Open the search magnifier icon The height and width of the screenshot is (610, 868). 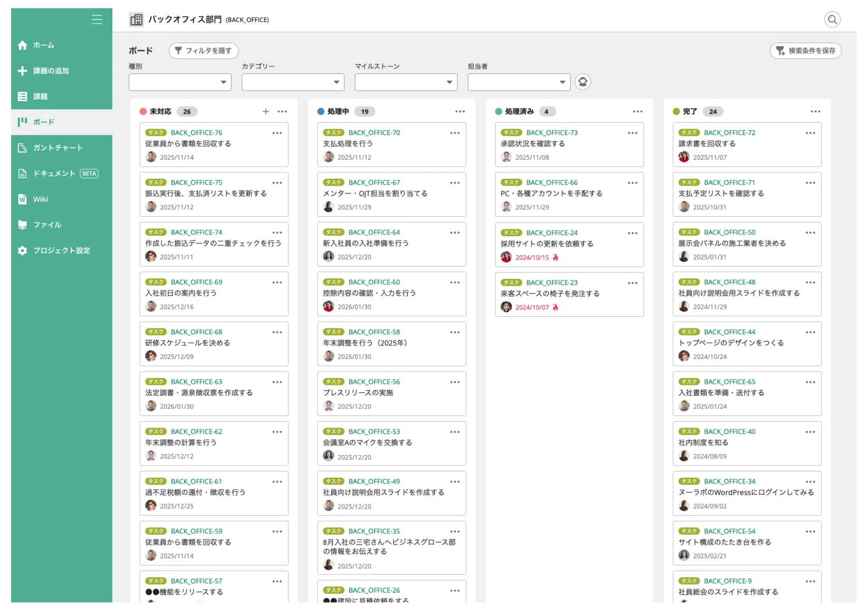click(x=832, y=20)
